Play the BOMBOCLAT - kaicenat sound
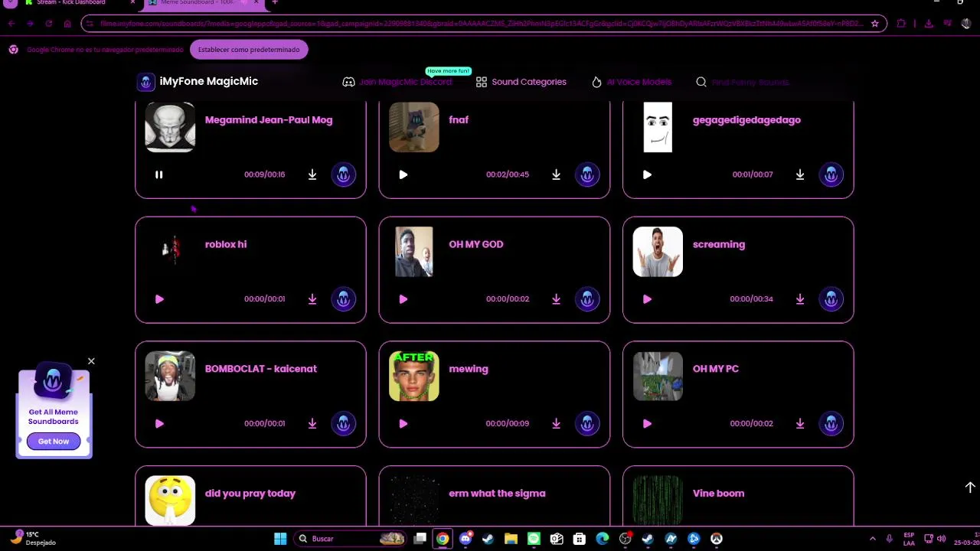The height and width of the screenshot is (551, 980). (159, 423)
